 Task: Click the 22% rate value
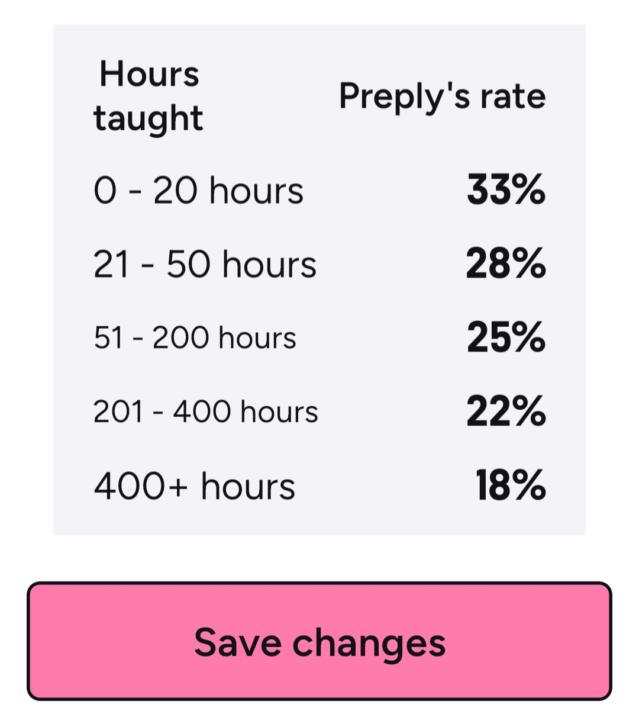506,412
